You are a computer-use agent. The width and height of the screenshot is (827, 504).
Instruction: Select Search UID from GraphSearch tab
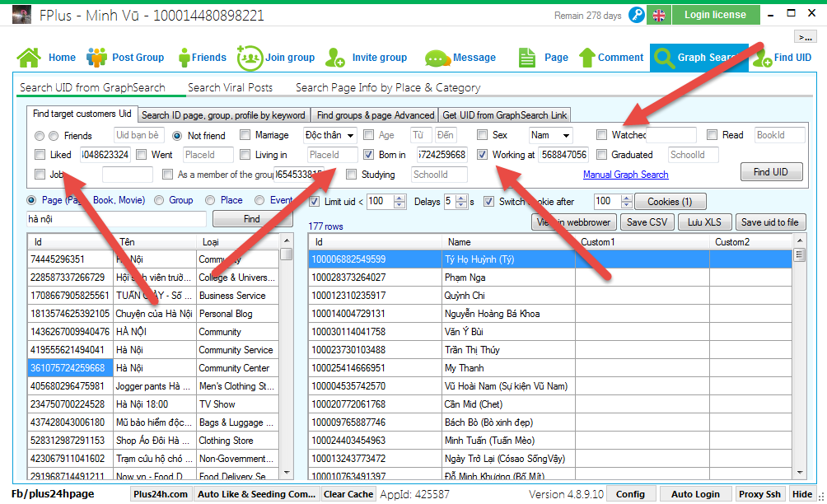pos(92,87)
